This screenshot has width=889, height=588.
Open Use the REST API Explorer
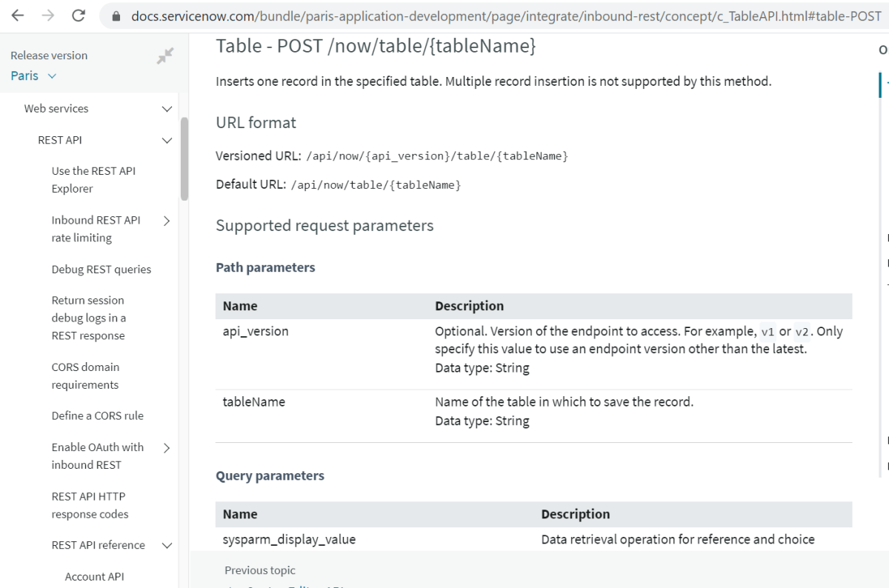coord(93,180)
